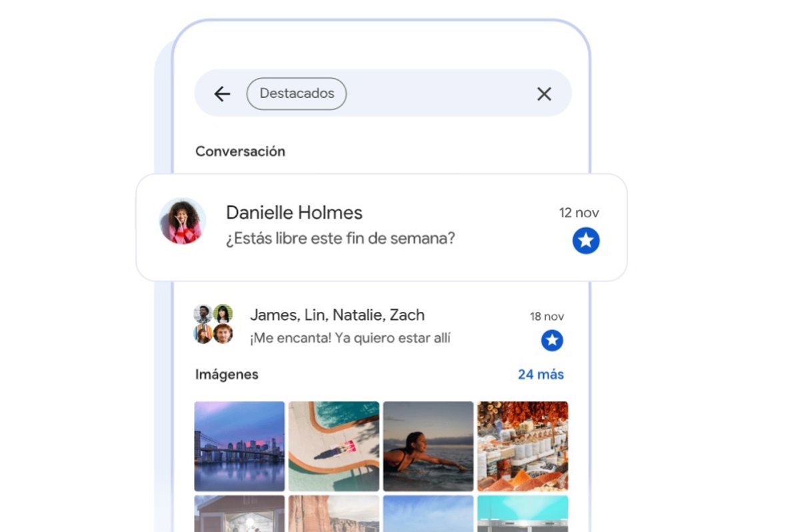The height and width of the screenshot is (532, 800).
Task: Open the aerial swimming pool photo
Action: pyautogui.click(x=333, y=446)
